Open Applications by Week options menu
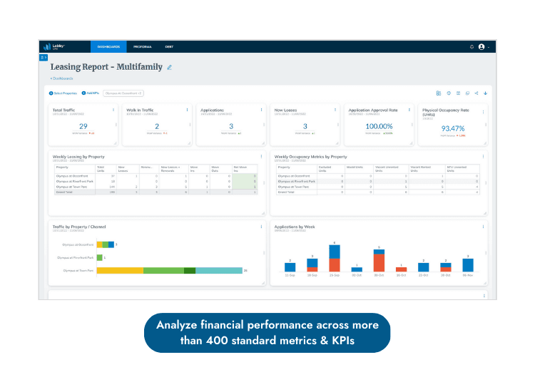 coord(483,227)
